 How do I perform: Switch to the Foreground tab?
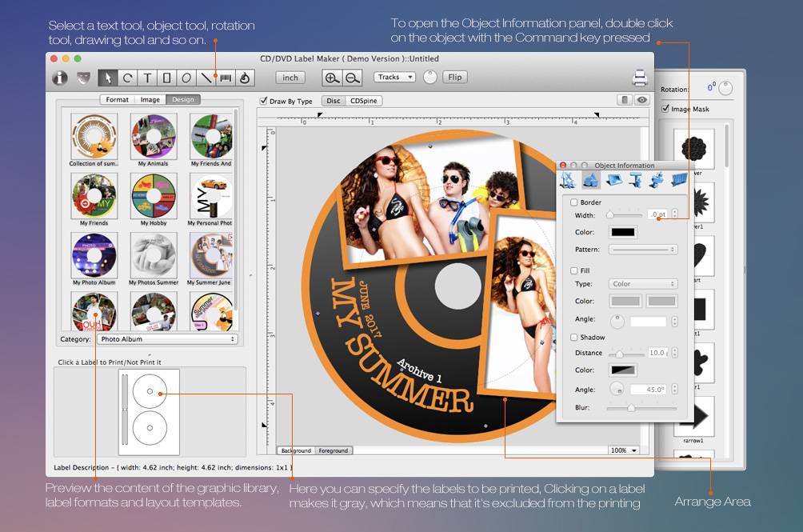coord(334,450)
